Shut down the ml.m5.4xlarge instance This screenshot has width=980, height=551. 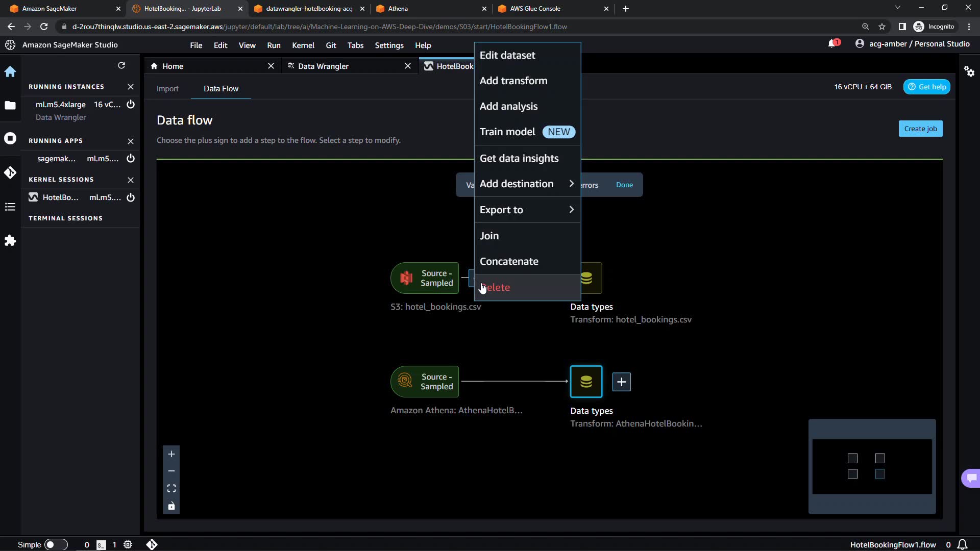(x=131, y=104)
